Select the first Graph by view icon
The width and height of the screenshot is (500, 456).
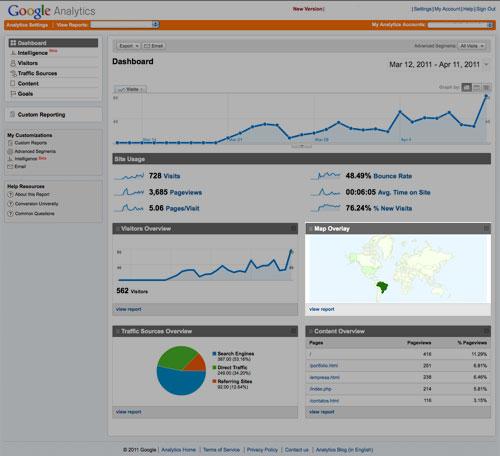[x=467, y=87]
